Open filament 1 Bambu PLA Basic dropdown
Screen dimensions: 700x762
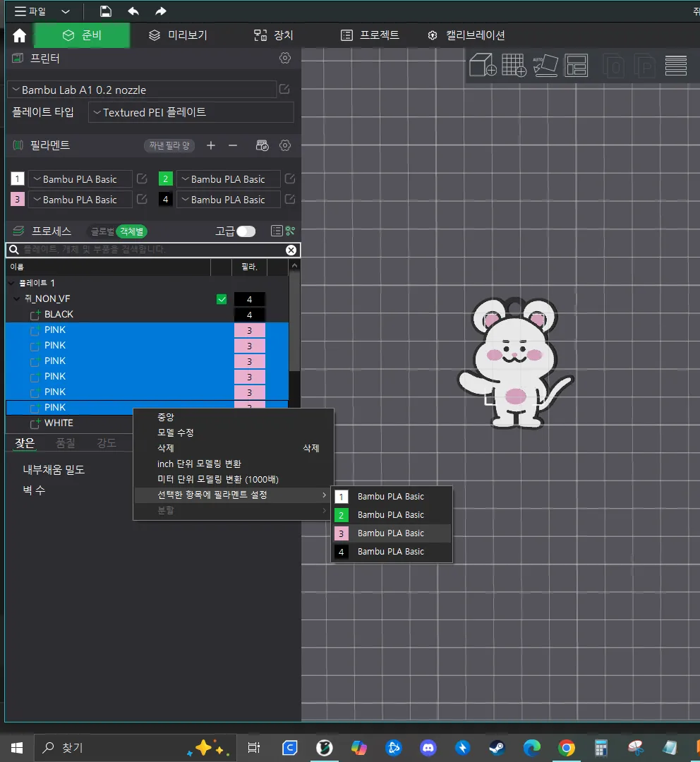[x=80, y=179]
